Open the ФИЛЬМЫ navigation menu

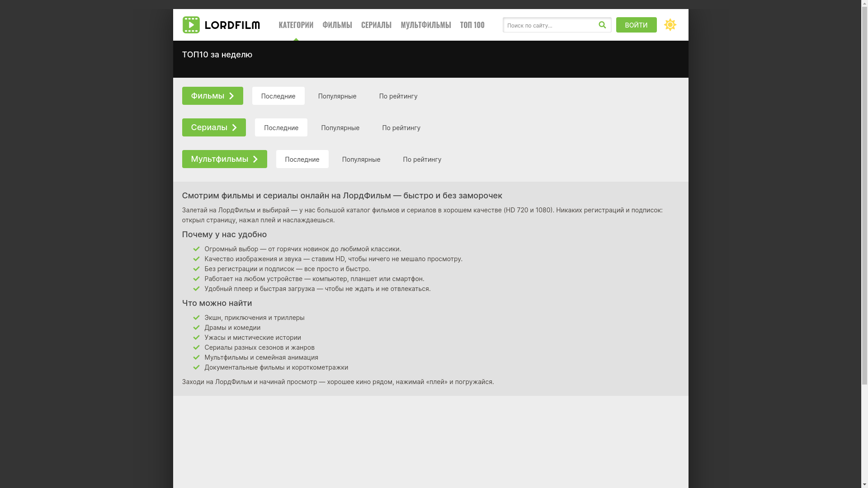point(337,25)
